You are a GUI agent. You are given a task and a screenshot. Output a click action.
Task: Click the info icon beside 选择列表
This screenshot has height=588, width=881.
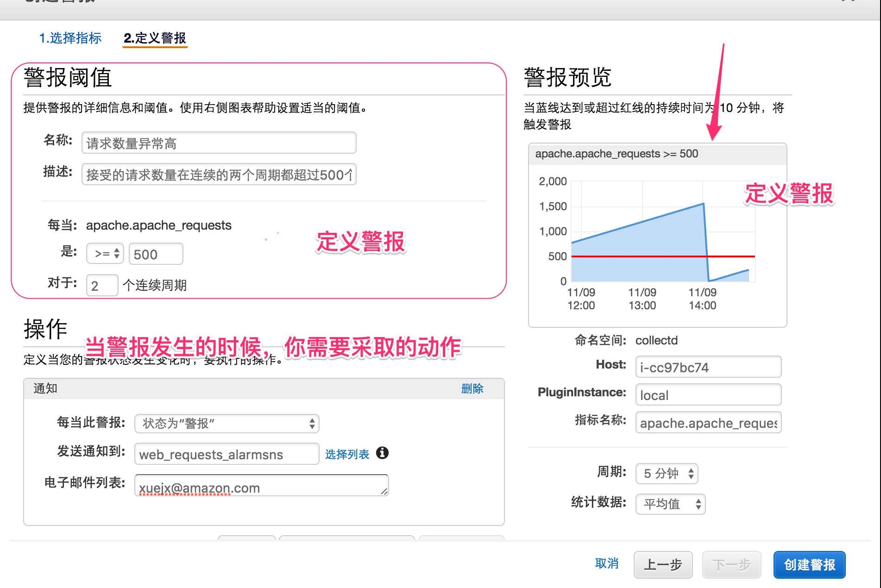pos(382,453)
